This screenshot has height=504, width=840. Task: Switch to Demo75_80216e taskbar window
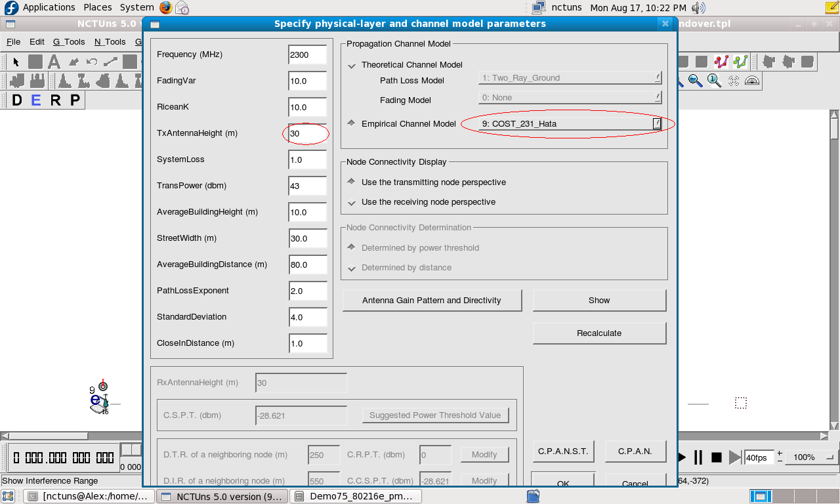click(354, 496)
